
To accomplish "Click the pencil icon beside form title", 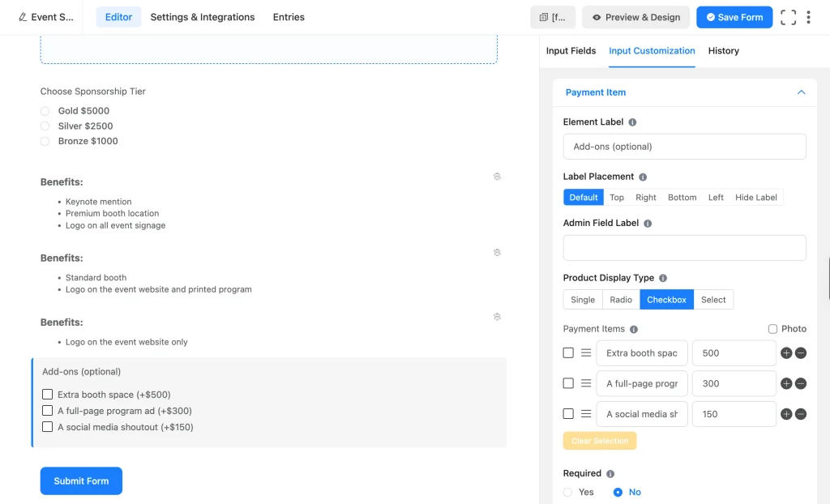I will coord(22,17).
